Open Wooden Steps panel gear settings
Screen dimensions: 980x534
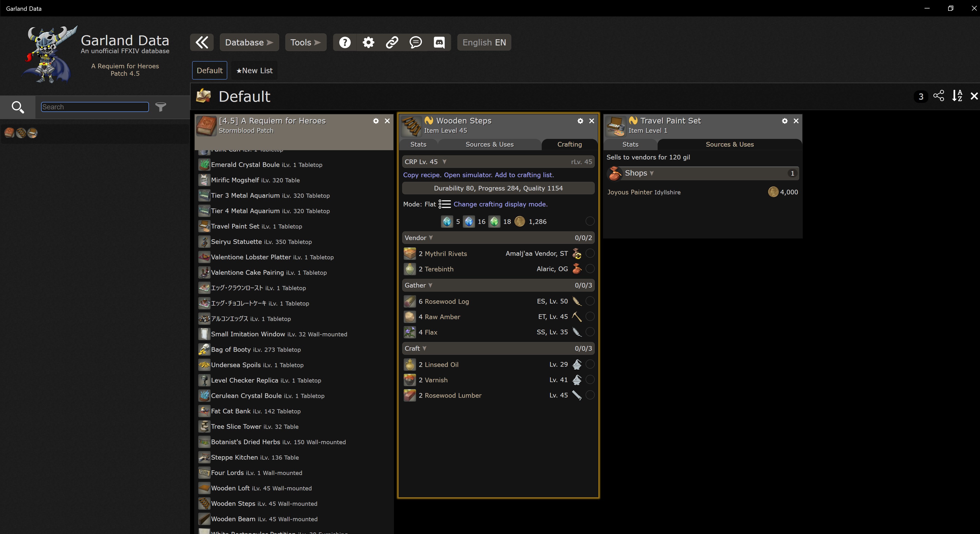pyautogui.click(x=580, y=121)
